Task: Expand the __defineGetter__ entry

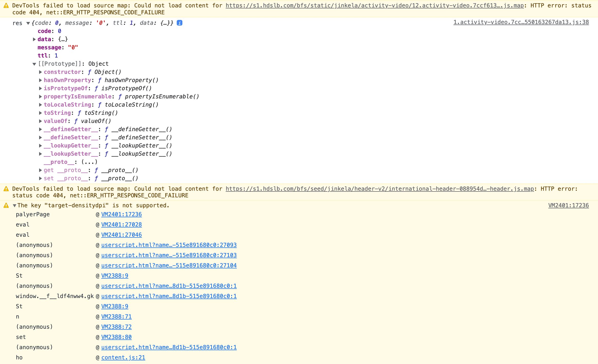Action: point(40,129)
